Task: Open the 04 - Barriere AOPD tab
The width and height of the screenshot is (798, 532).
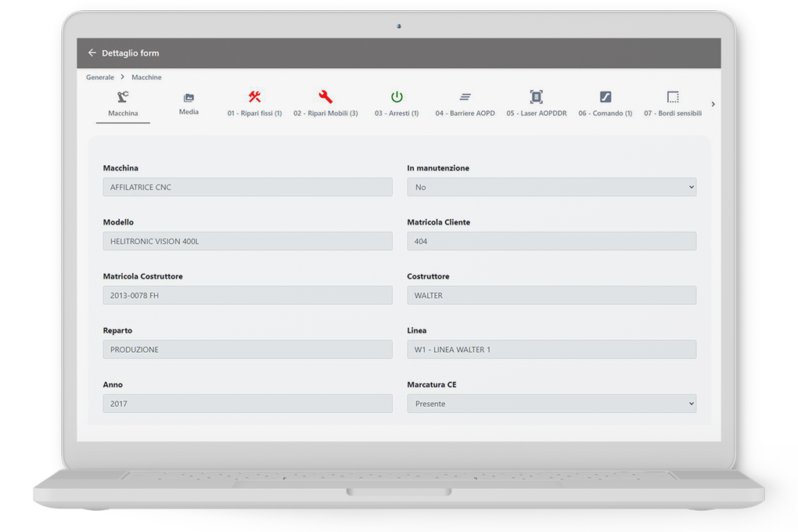Action: [x=465, y=113]
